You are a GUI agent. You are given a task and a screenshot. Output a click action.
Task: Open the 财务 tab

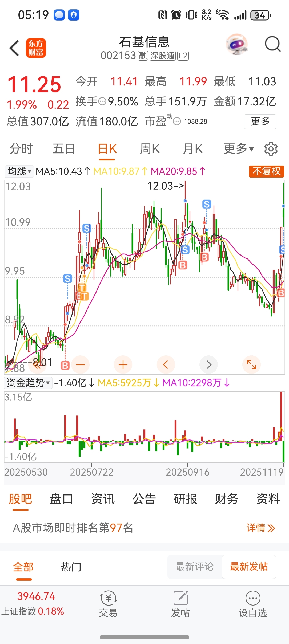click(x=227, y=499)
